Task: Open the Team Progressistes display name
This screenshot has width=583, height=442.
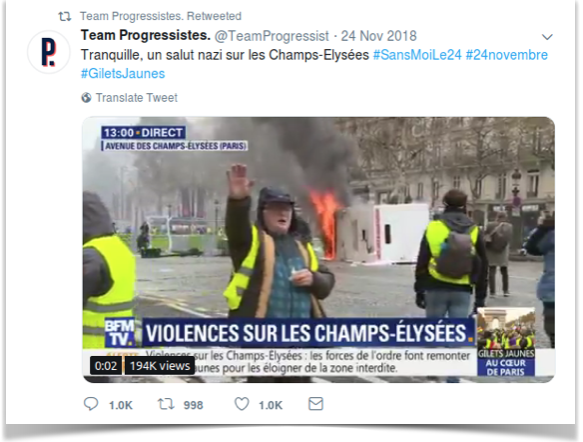Action: 146,35
